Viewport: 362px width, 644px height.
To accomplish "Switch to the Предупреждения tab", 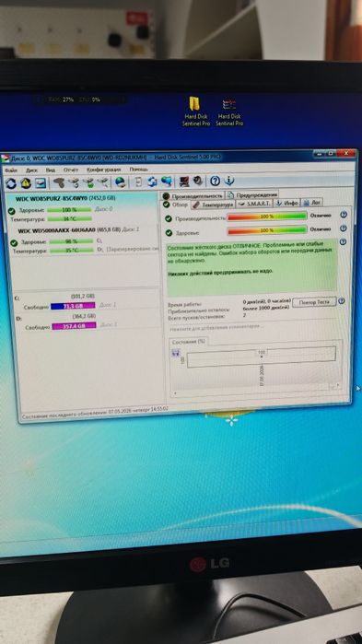I will (252, 194).
